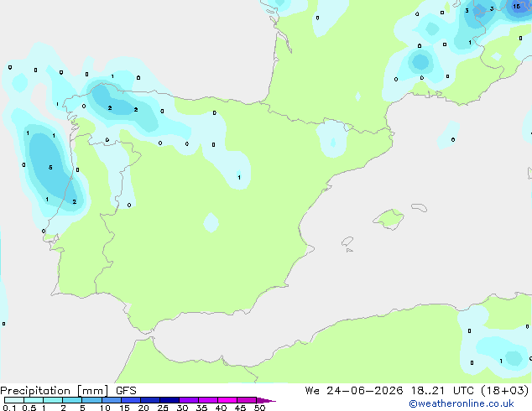Image resolution: width=532 pixels, height=411 pixels.
Task: Click the legend label '30'
Action: pyautogui.click(x=182, y=408)
